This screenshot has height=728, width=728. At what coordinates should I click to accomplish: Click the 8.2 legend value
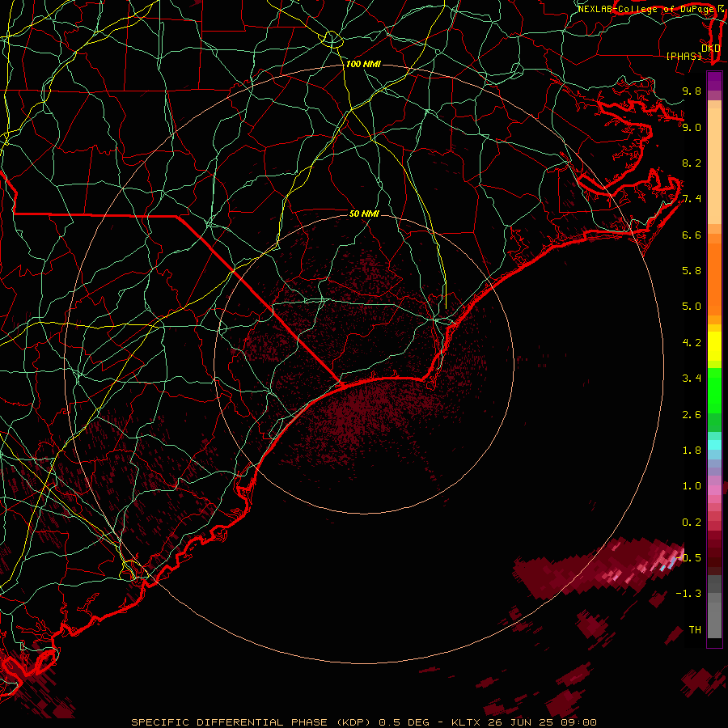tap(692, 163)
